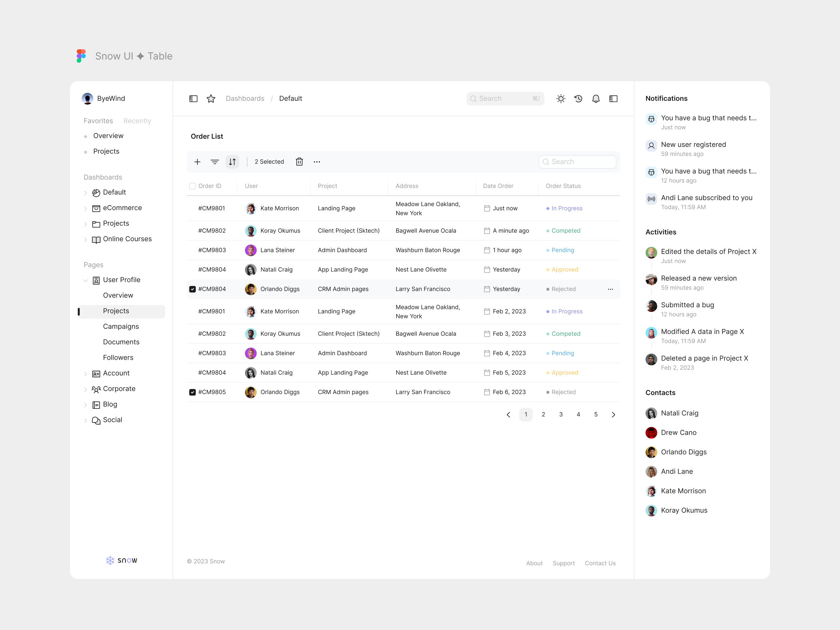Expand the eCommerce dashboard section
The width and height of the screenshot is (840, 630).
[85, 208]
